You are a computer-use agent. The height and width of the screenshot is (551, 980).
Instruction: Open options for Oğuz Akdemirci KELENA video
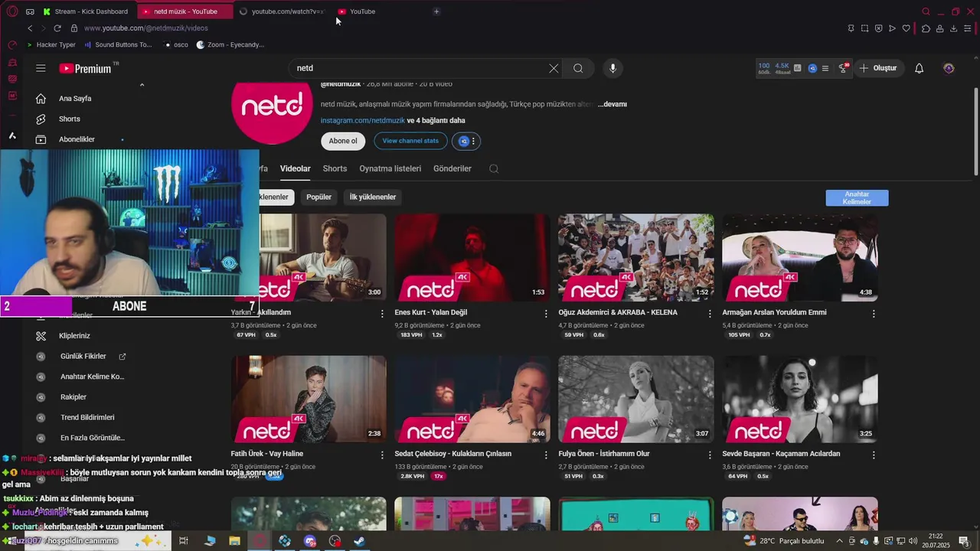pyautogui.click(x=710, y=313)
